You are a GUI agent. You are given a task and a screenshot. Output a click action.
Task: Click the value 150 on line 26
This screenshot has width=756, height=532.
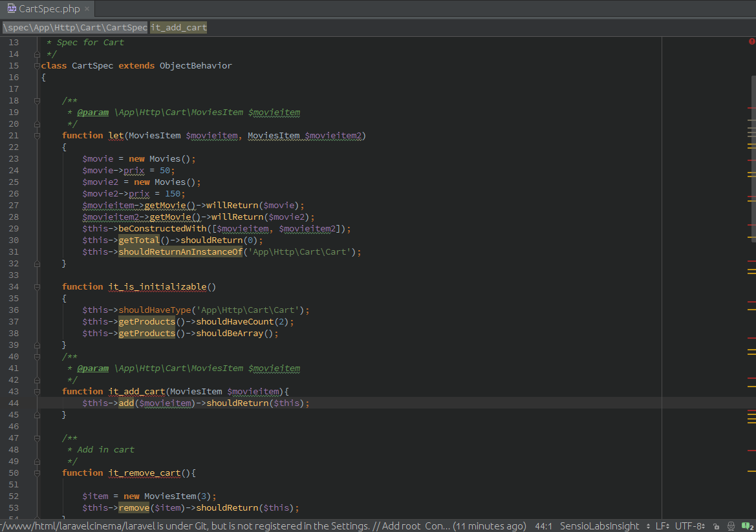(173, 193)
